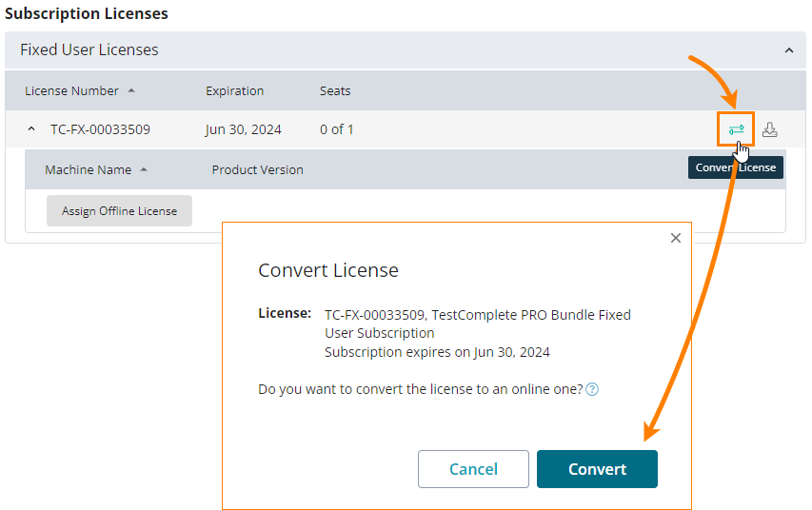The image size is (812, 510).
Task: Click the download license icon
Action: pos(769,129)
